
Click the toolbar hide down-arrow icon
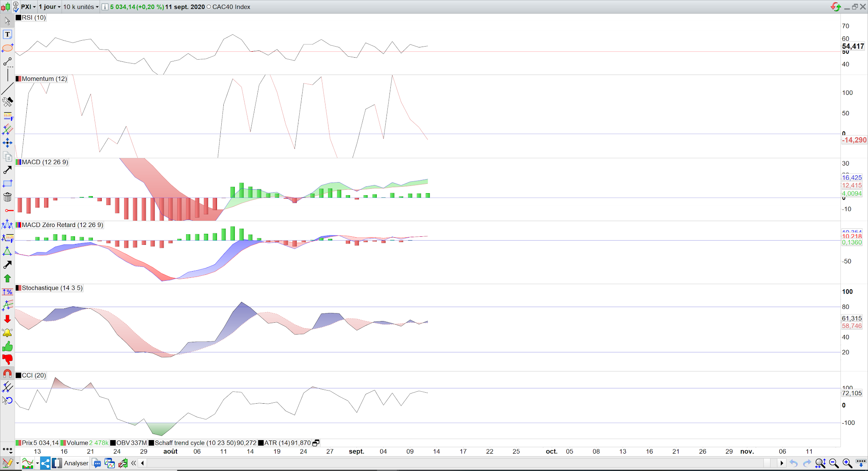coord(860,463)
